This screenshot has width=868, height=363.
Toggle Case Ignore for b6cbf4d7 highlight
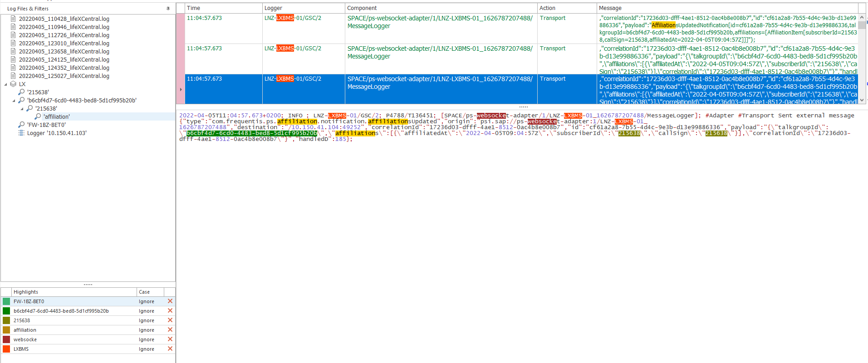click(x=147, y=311)
